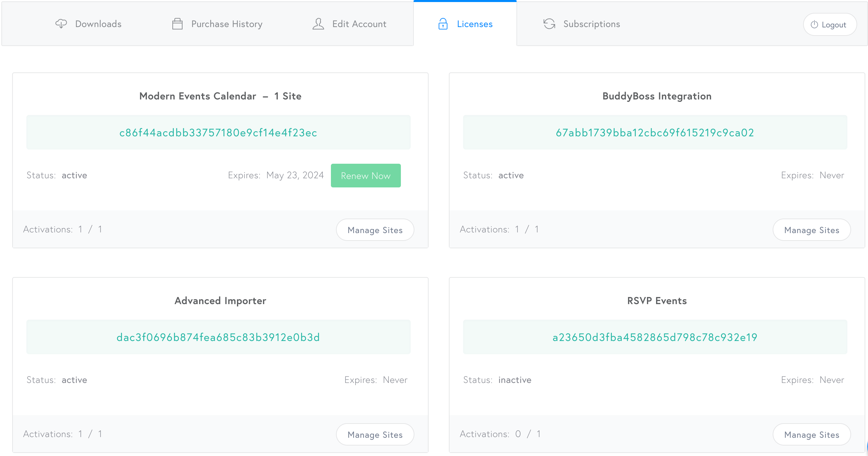Click the Subscriptions refresh arrows icon

pyautogui.click(x=549, y=24)
